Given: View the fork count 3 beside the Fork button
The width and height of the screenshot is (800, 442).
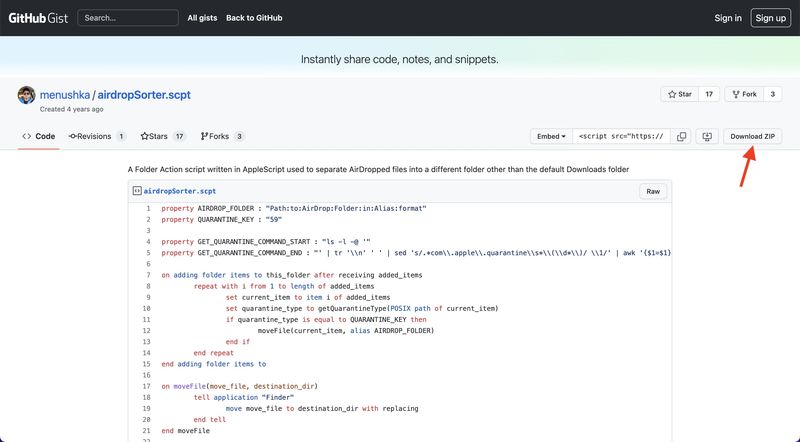Looking at the screenshot, I should [772, 94].
